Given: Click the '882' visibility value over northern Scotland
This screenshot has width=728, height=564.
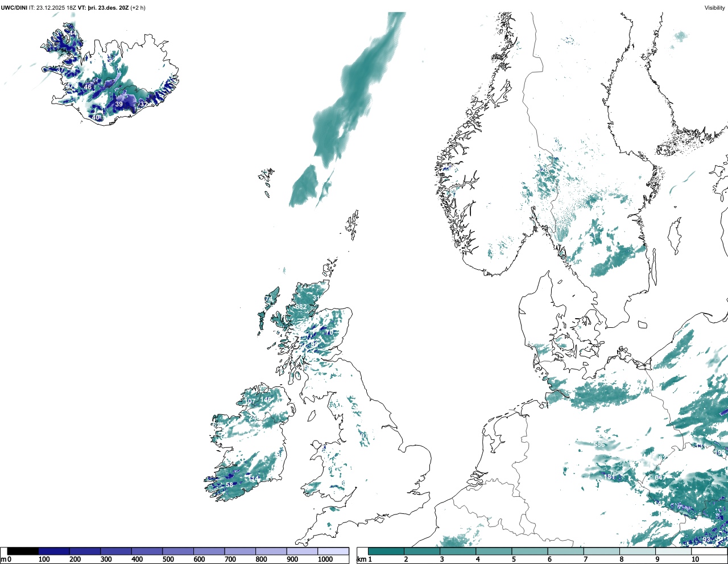Looking at the screenshot, I should click(x=301, y=307).
